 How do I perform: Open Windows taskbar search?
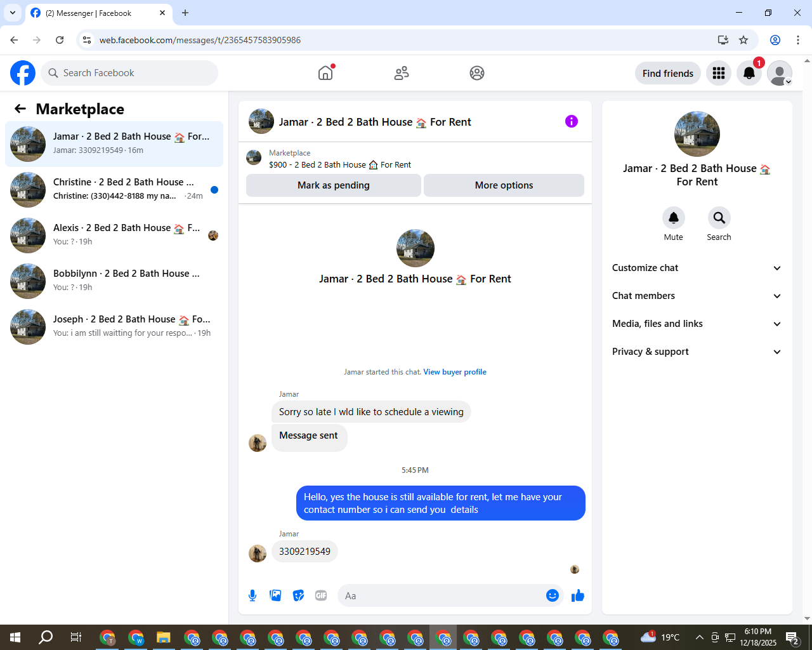pos(46,637)
